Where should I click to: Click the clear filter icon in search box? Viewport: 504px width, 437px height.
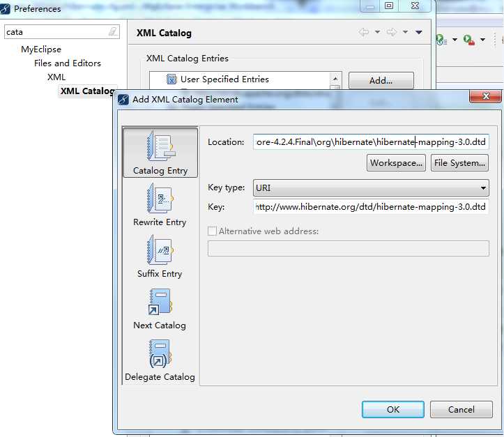(x=112, y=32)
